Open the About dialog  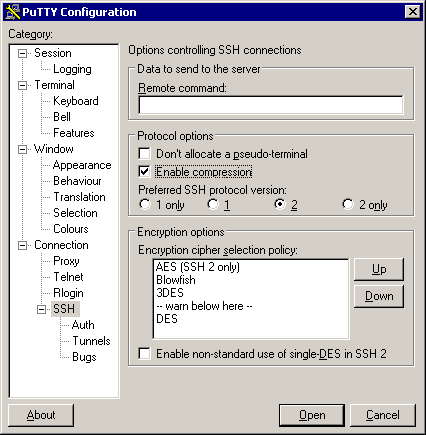pyautogui.click(x=41, y=415)
